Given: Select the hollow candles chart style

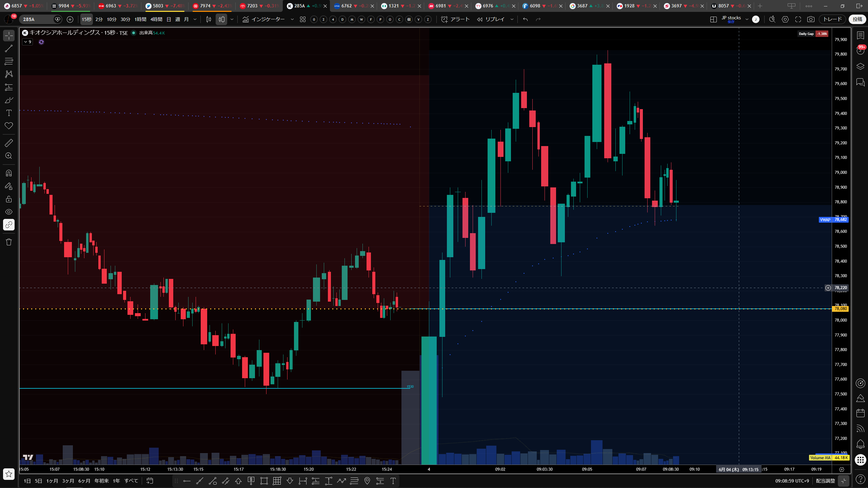Looking at the screenshot, I should 221,19.
